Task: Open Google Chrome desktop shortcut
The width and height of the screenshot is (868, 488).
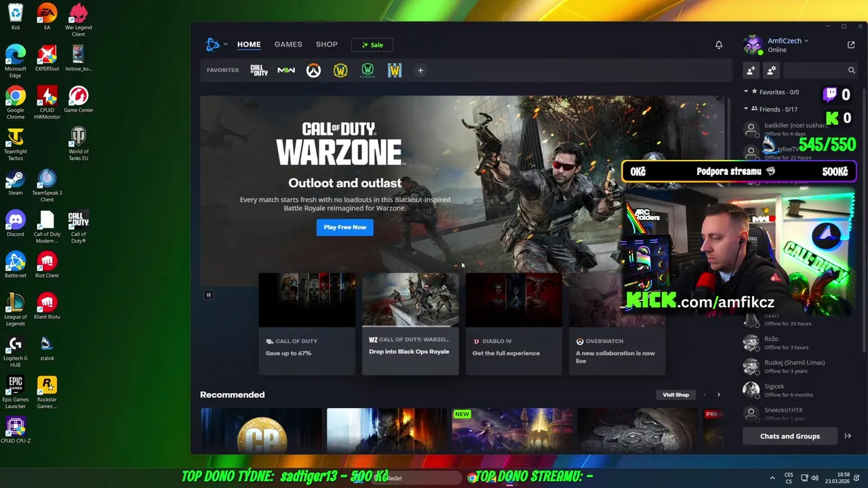Action: pyautogui.click(x=16, y=103)
